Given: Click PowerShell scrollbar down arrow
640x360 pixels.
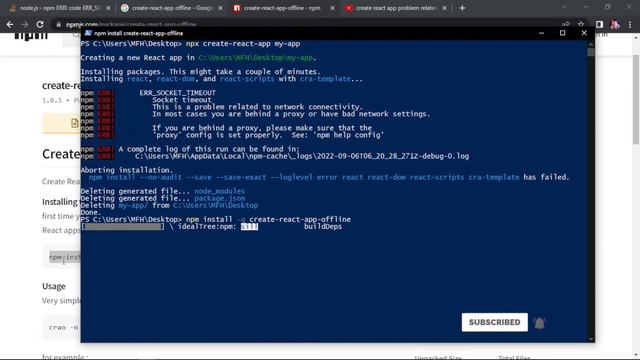Looking at the screenshot, I should click(591, 339).
